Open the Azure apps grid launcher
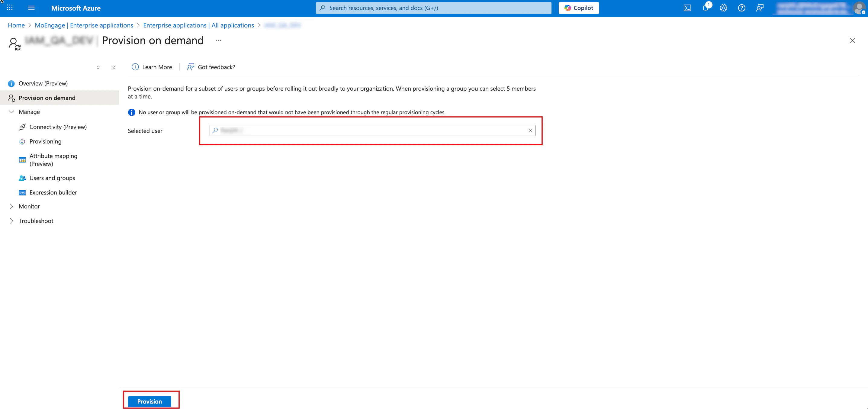Image resolution: width=868 pixels, height=409 pixels. tap(10, 8)
